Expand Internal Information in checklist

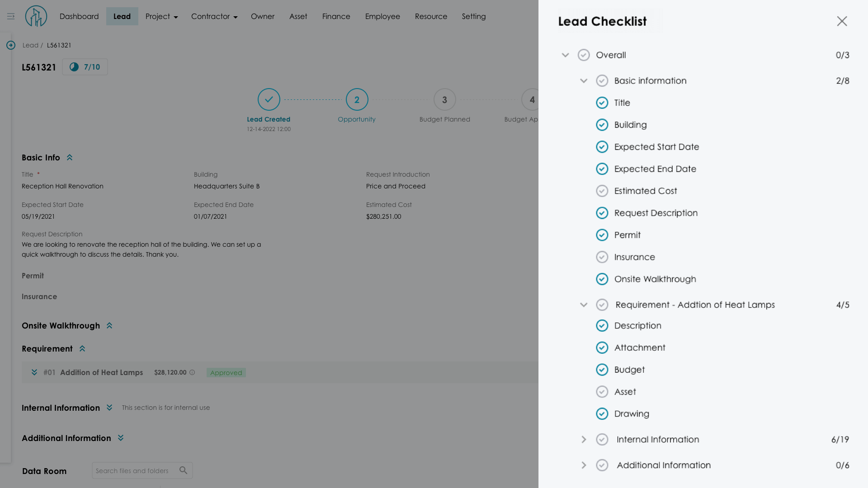coord(584,440)
